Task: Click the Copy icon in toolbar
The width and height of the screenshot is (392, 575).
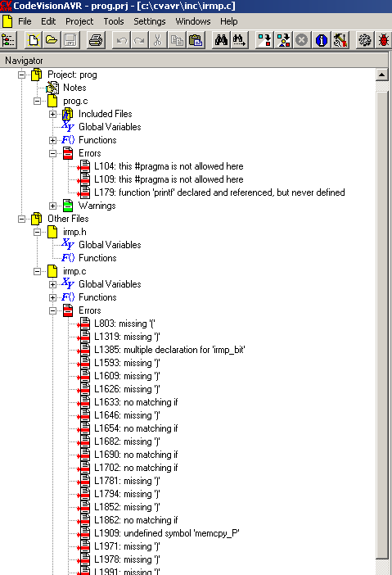Action: [177, 40]
